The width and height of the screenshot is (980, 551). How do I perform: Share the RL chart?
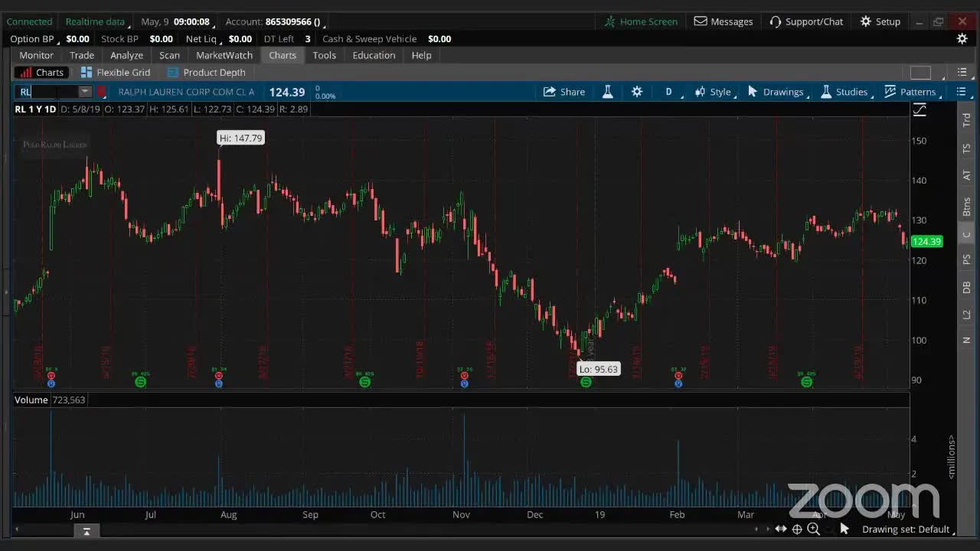(x=564, y=92)
